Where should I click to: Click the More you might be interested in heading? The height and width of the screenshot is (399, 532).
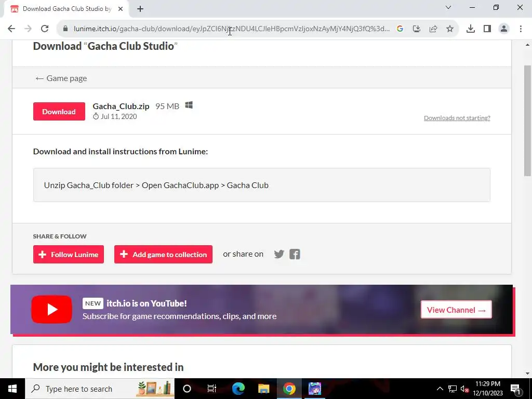[x=108, y=367]
